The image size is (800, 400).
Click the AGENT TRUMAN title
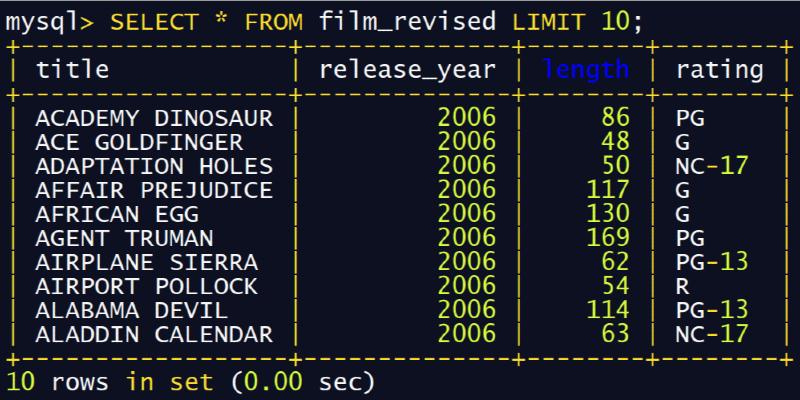124,238
